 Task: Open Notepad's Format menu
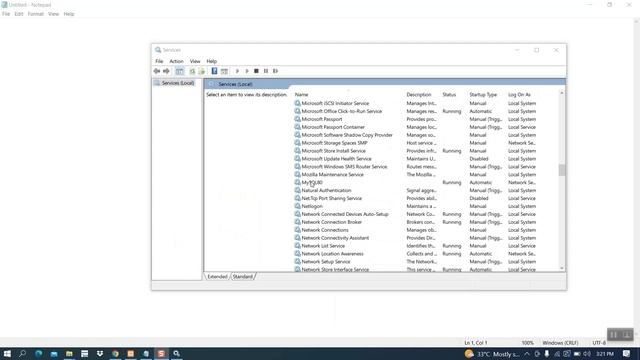(x=36, y=14)
